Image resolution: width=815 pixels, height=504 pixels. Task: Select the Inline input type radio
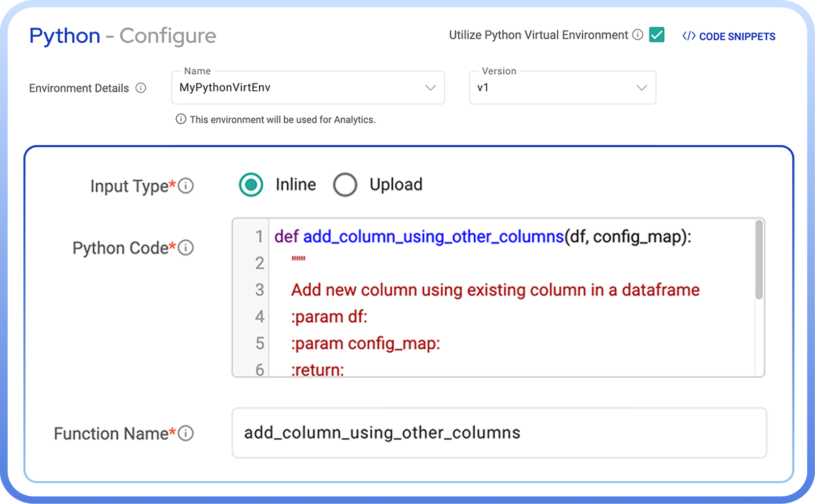(x=251, y=185)
